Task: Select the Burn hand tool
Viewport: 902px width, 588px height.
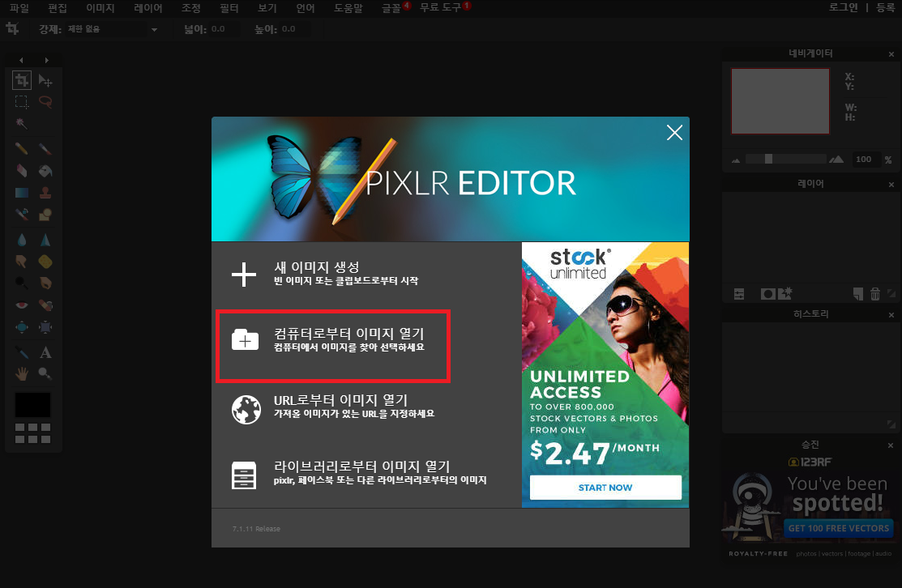Action: point(45,283)
